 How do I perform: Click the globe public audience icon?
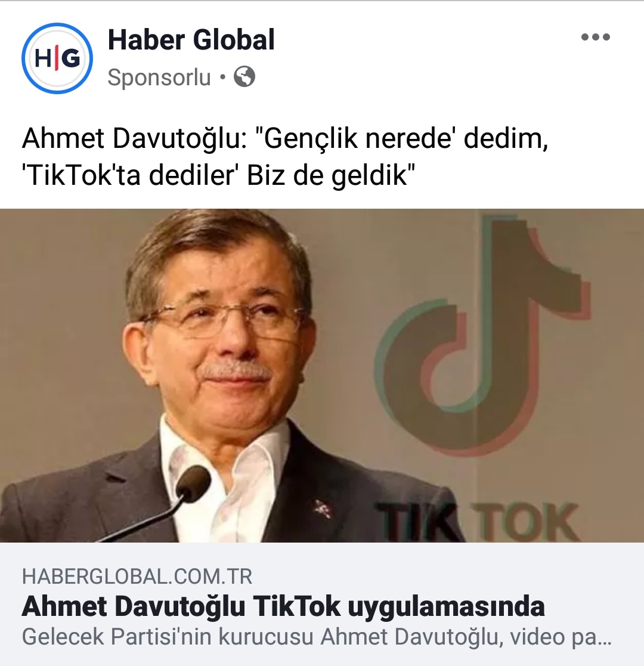[x=244, y=77]
